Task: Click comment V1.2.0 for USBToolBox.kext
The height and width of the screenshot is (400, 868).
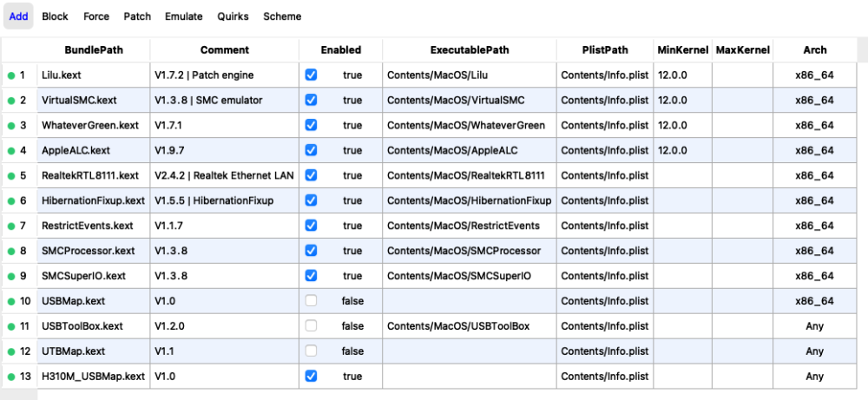Action: [x=169, y=326]
